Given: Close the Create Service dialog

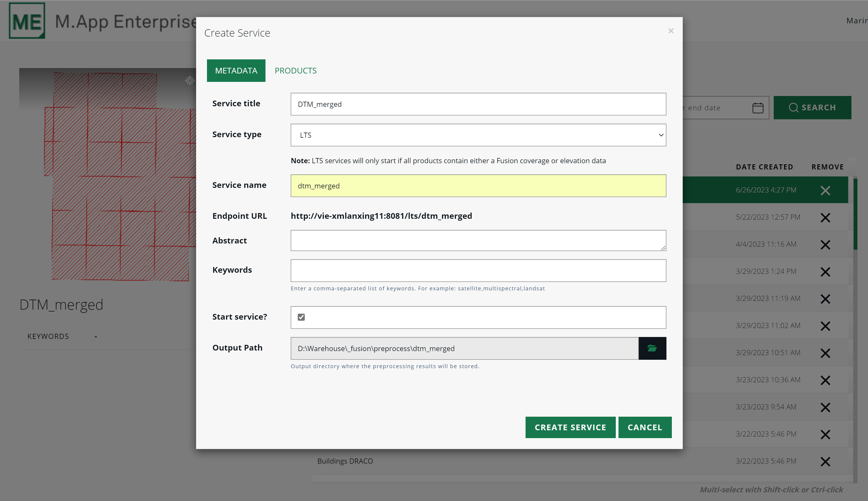Looking at the screenshot, I should (671, 31).
